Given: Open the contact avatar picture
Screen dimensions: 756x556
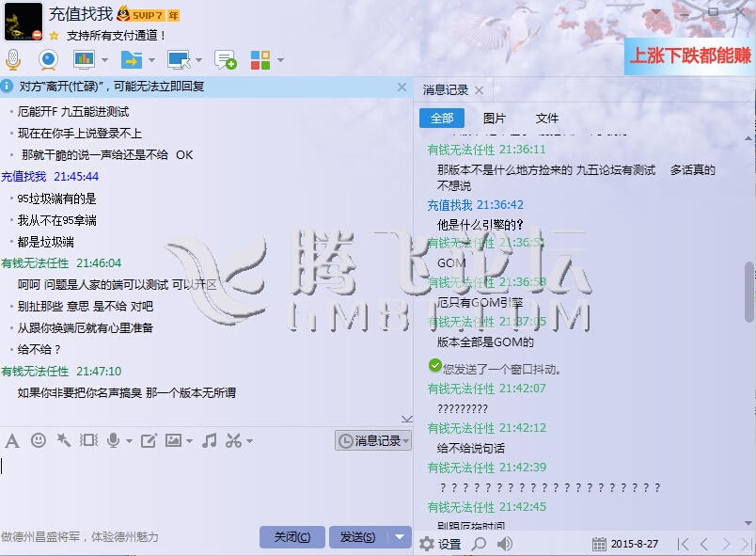Looking at the screenshot, I should tap(24, 22).
